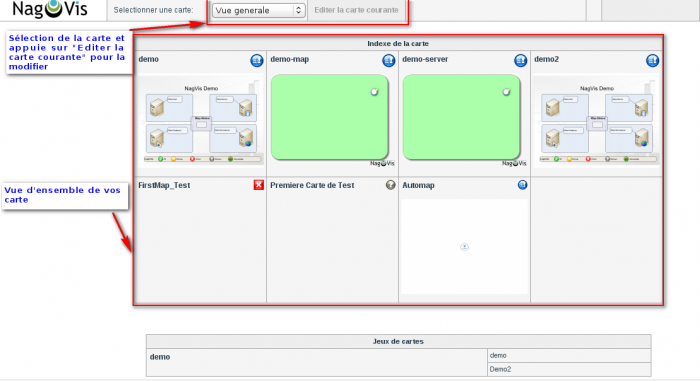
Task: Click the small icon on demo-map thumbnail
Action: (x=375, y=92)
